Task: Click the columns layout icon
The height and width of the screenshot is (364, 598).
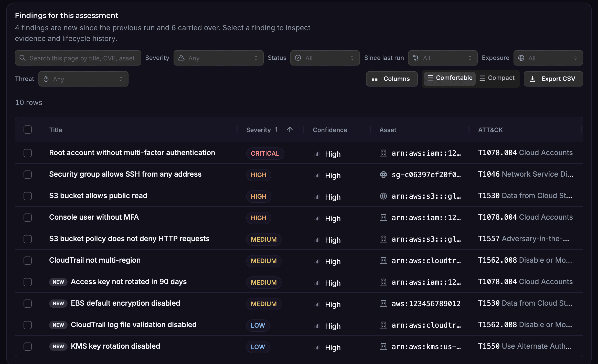Action: [x=375, y=79]
